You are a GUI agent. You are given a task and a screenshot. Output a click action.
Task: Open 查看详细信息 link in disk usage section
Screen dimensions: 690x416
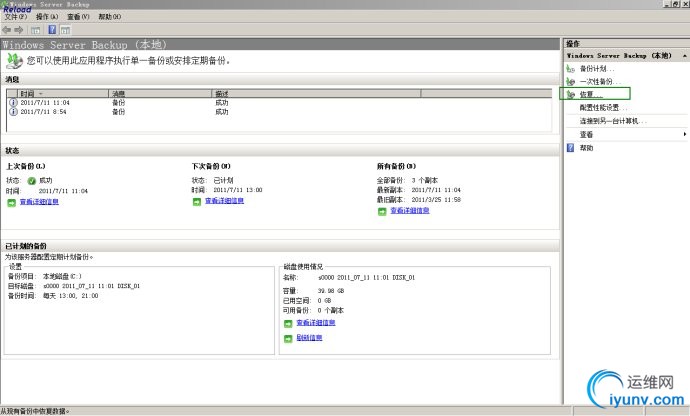click(316, 323)
